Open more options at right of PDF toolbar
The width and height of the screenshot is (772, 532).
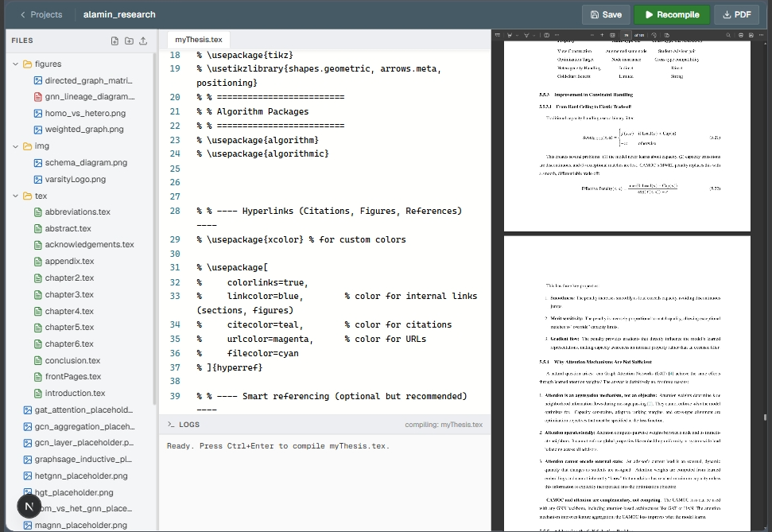(x=761, y=35)
